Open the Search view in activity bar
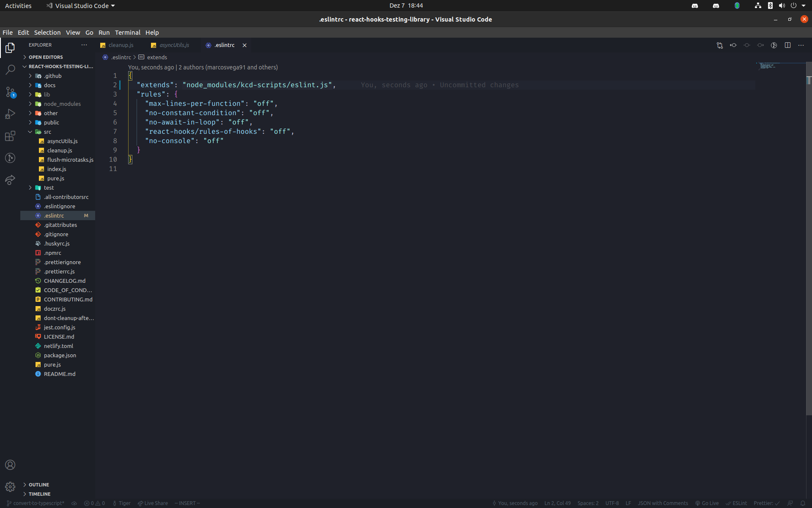The height and width of the screenshot is (508, 812). pos(10,70)
